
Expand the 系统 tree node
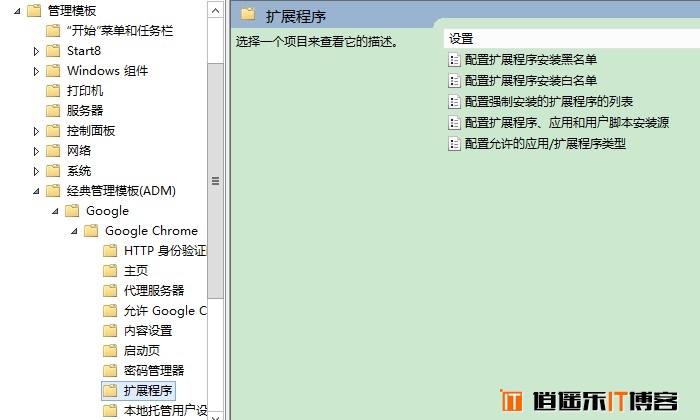36,171
